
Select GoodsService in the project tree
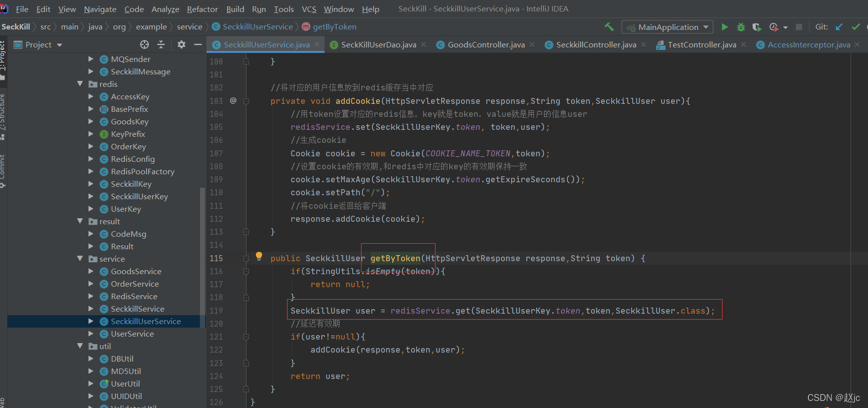[x=136, y=272]
